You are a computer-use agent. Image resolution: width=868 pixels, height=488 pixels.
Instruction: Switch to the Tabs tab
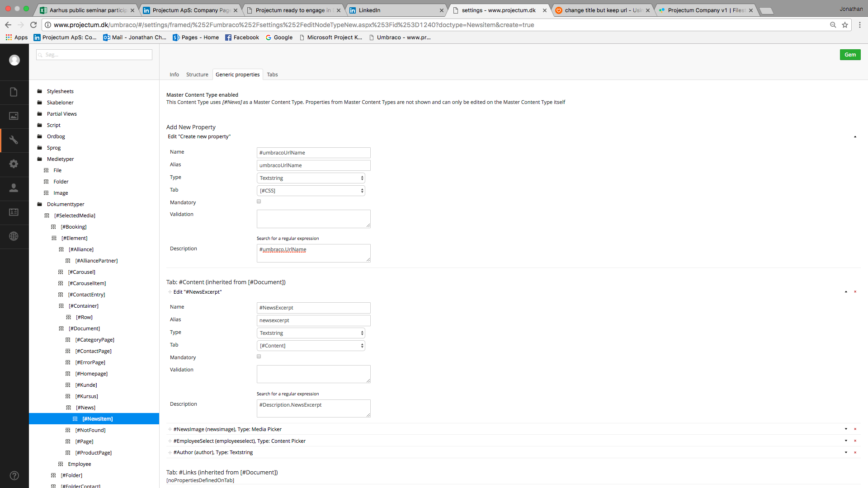pos(272,75)
